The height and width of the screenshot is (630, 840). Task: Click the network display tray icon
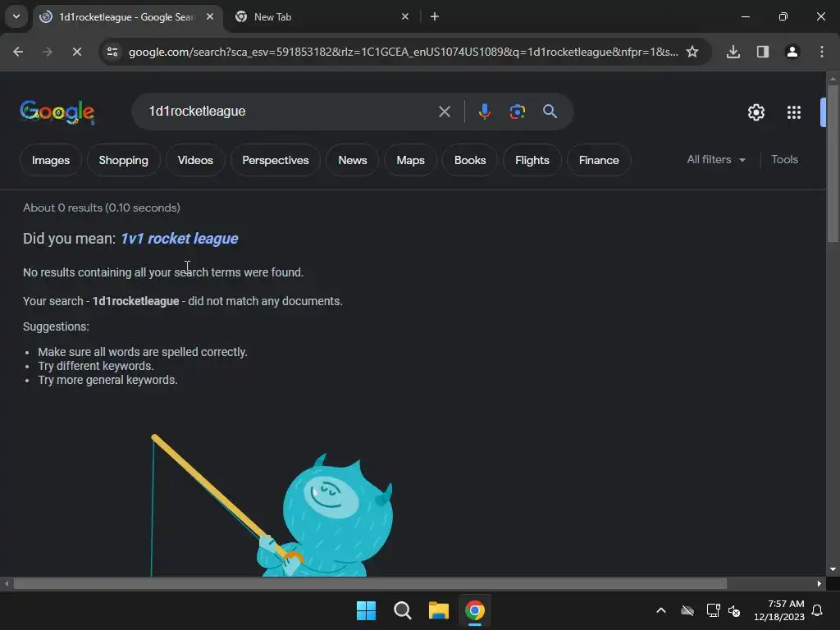point(713,610)
